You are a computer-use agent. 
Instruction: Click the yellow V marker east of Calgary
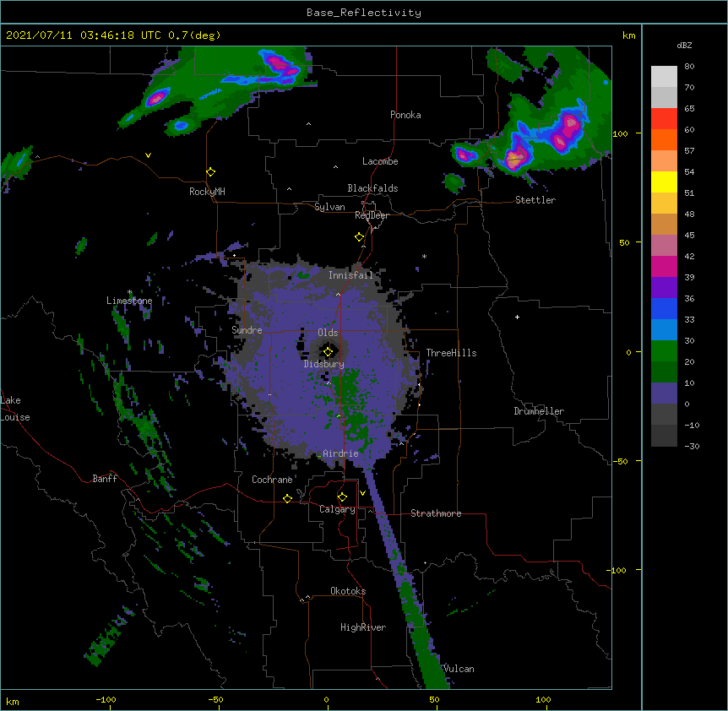pyautogui.click(x=362, y=493)
